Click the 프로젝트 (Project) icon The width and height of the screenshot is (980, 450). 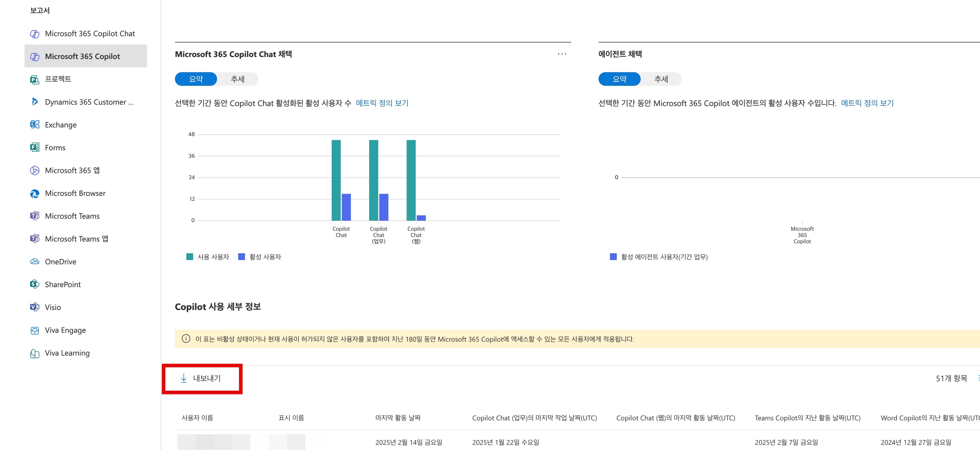pos(35,79)
